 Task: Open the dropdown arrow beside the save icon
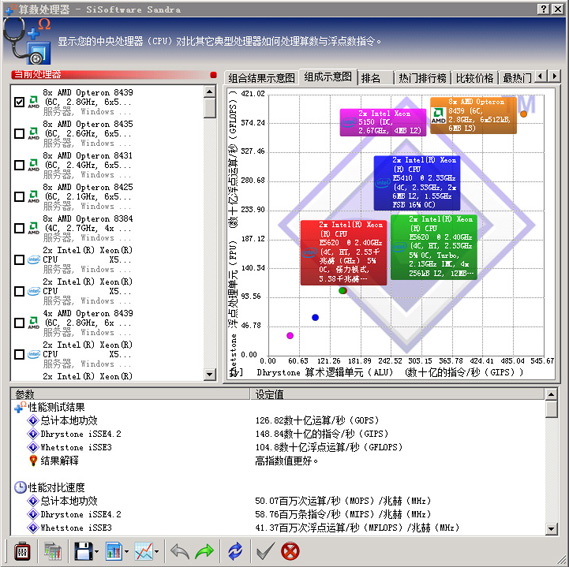97,552
